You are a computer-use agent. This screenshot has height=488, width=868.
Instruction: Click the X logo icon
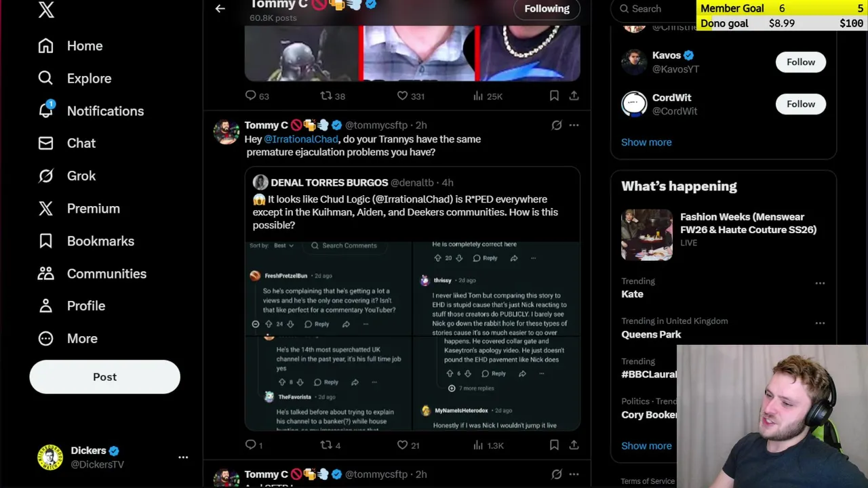coord(46,9)
